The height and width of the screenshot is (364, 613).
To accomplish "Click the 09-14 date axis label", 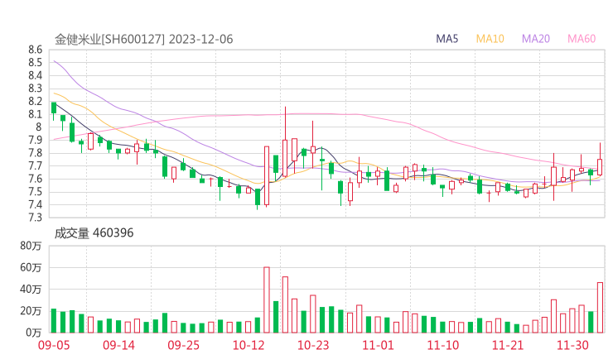I will tap(118, 345).
